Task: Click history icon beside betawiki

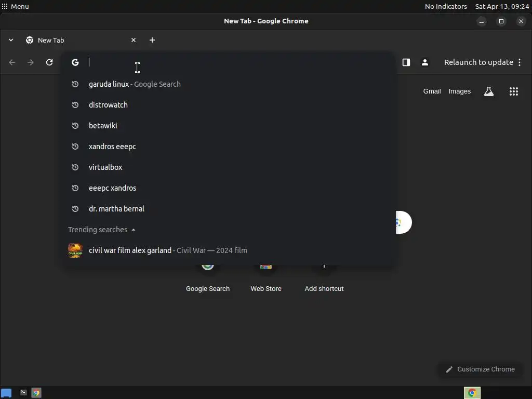Action: pyautogui.click(x=75, y=126)
